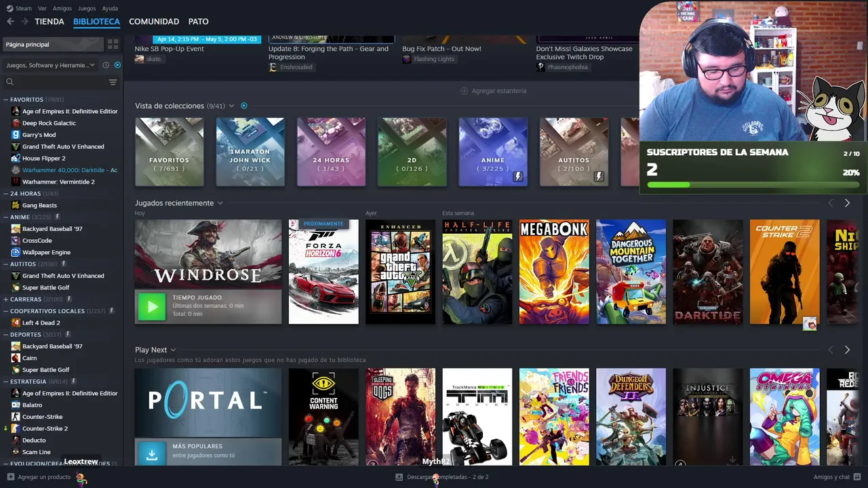Go forward with the forward arrow
The image size is (868, 488).
[x=24, y=22]
